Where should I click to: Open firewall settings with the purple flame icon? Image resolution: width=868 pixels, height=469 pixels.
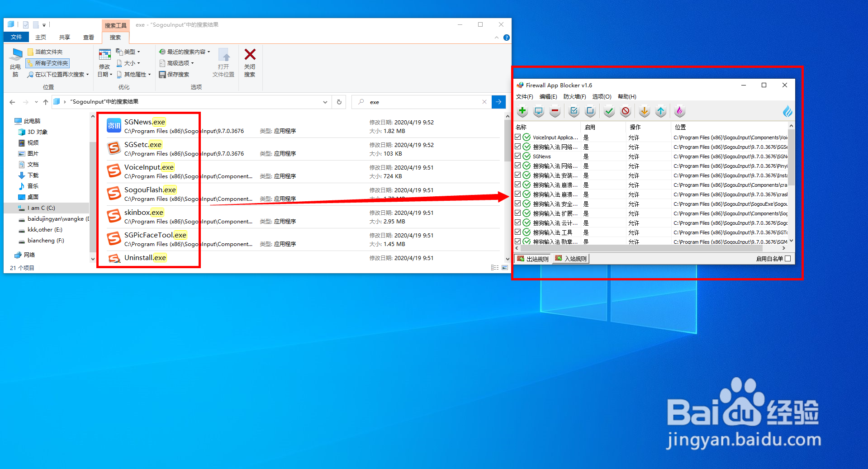click(x=679, y=111)
